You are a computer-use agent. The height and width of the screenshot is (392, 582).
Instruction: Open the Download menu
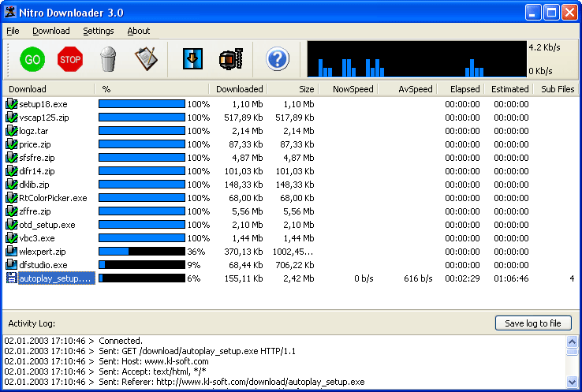50,31
